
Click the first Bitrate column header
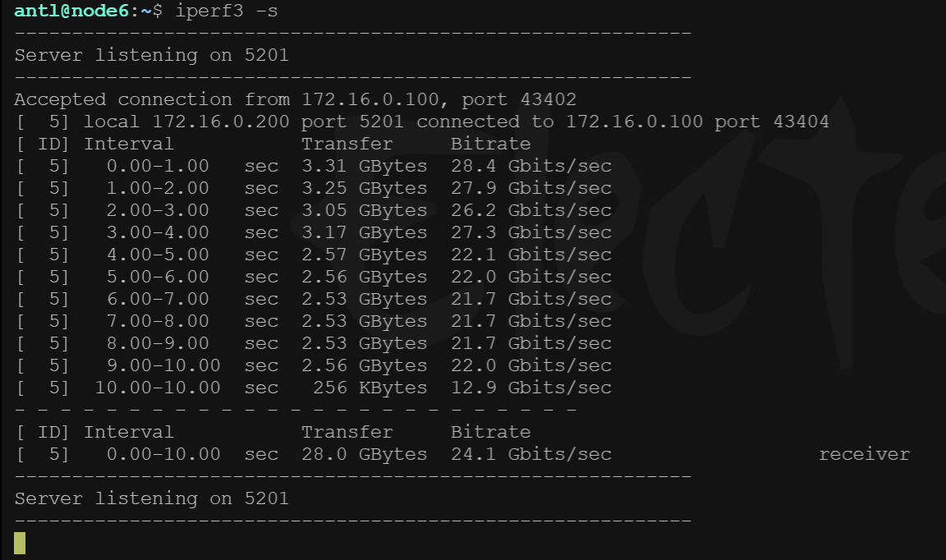point(490,144)
